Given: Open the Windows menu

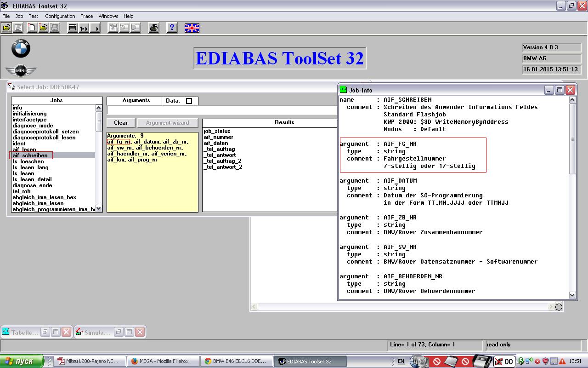Looking at the screenshot, I should click(108, 16).
